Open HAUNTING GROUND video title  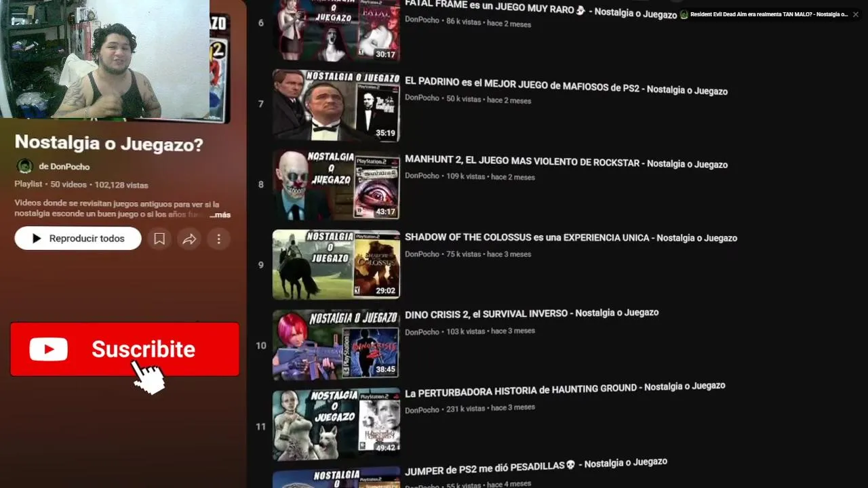(x=565, y=388)
